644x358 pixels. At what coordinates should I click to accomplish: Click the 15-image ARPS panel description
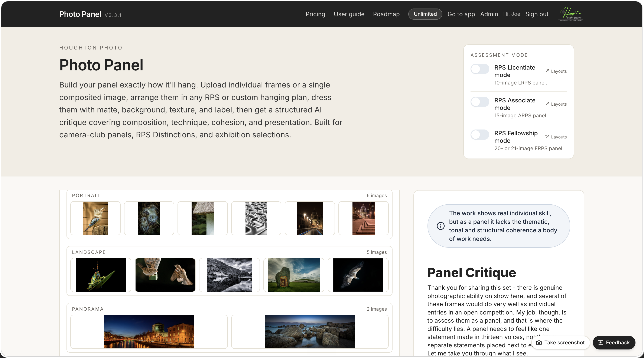(x=521, y=115)
